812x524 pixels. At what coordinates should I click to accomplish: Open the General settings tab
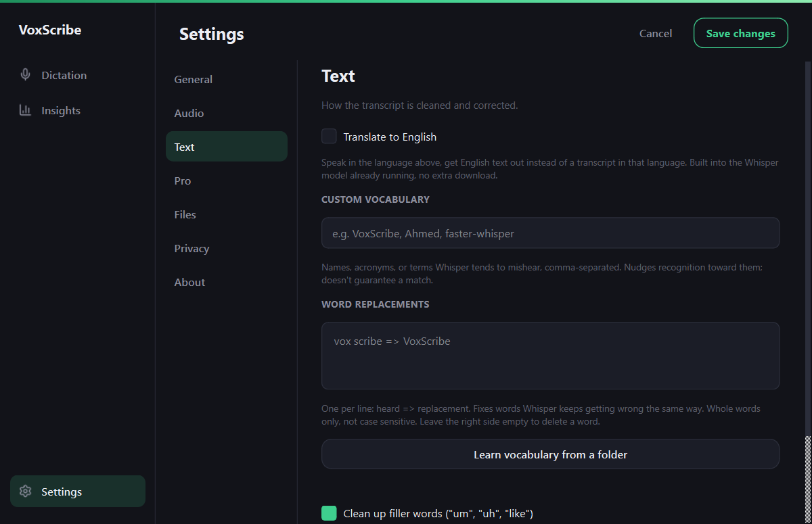(227, 79)
